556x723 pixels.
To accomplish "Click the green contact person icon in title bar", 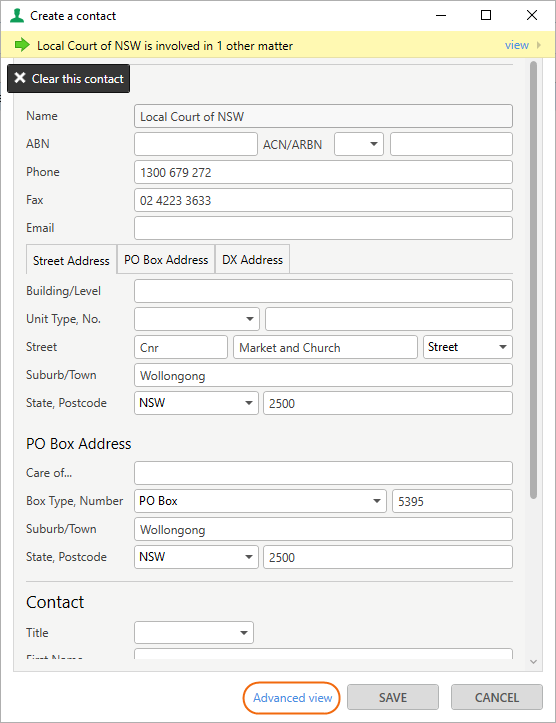I will pos(17,15).
